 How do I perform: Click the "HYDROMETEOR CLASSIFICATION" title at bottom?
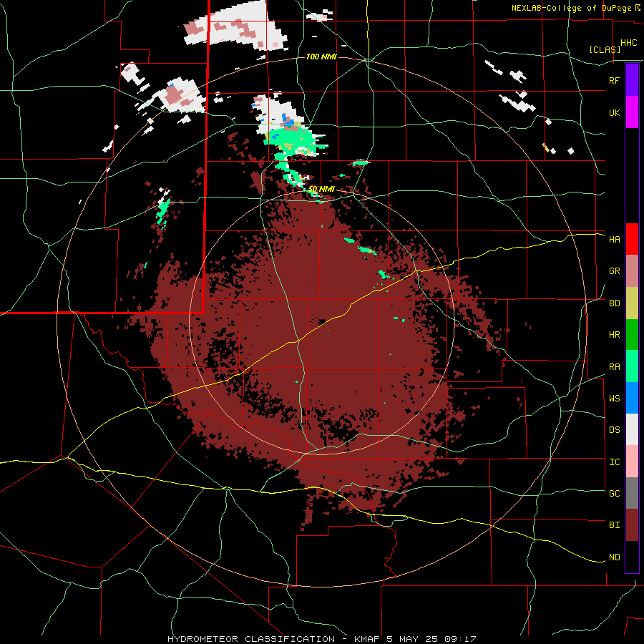tap(251, 639)
